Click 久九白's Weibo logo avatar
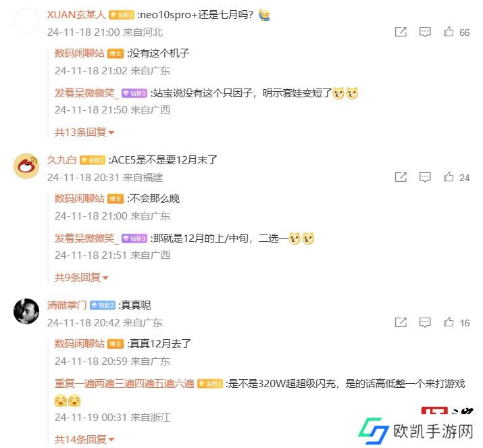The image size is (483, 448). pos(26,166)
